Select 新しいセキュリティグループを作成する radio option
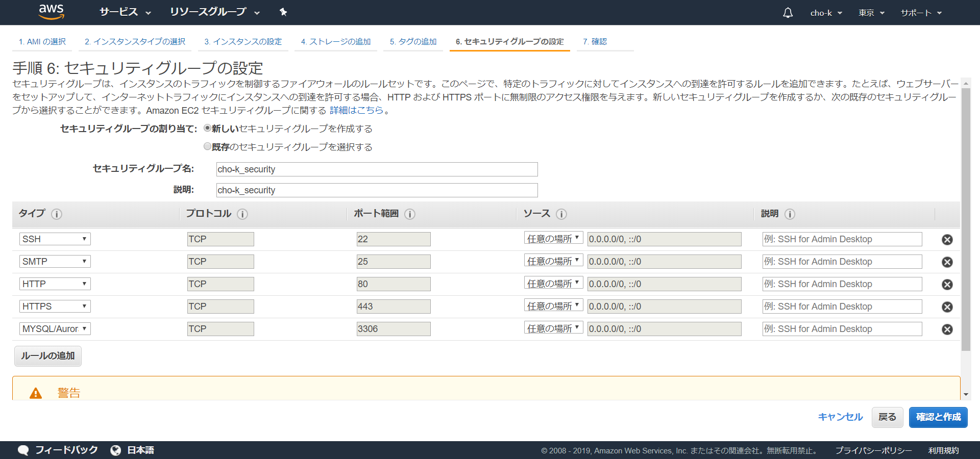 pos(207,128)
